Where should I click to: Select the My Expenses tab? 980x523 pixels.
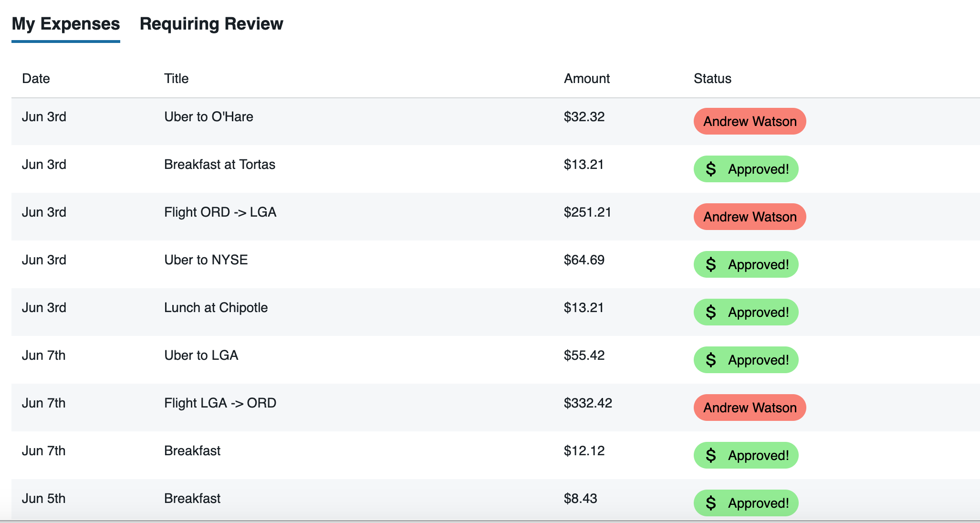tap(66, 24)
